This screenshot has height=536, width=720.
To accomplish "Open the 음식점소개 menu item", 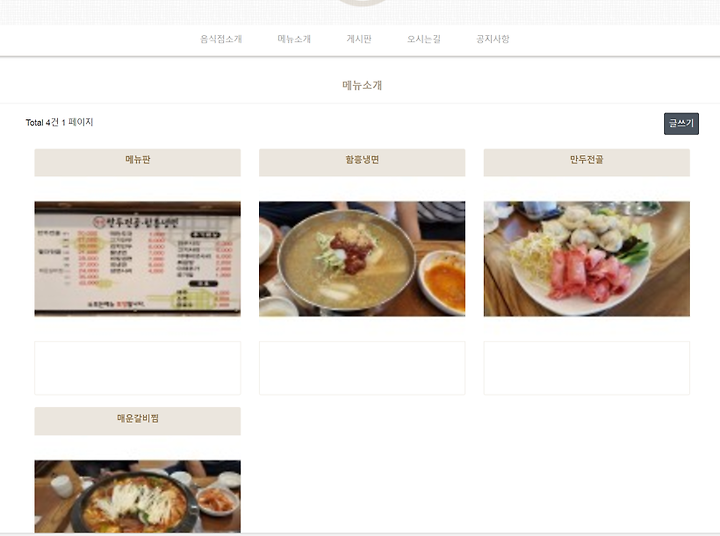I will click(221, 39).
